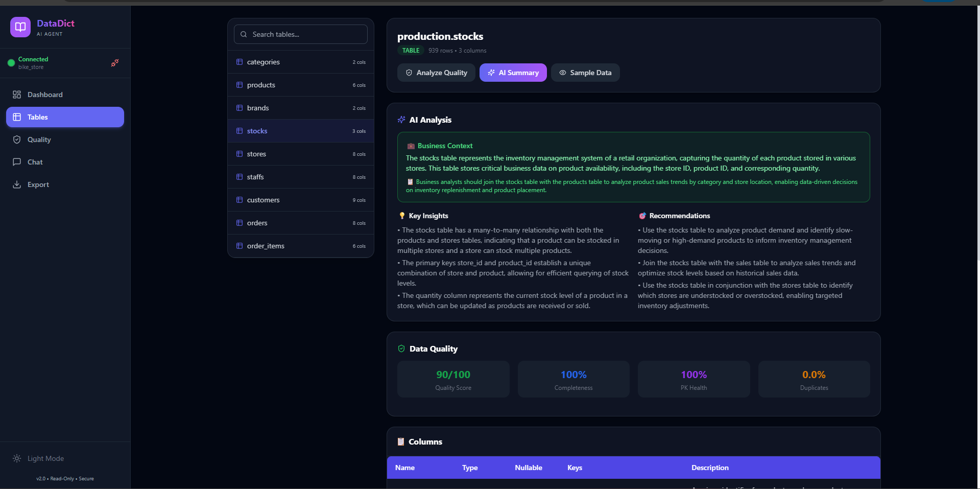
Task: Click the Chat bubble icon
Action: tap(17, 162)
